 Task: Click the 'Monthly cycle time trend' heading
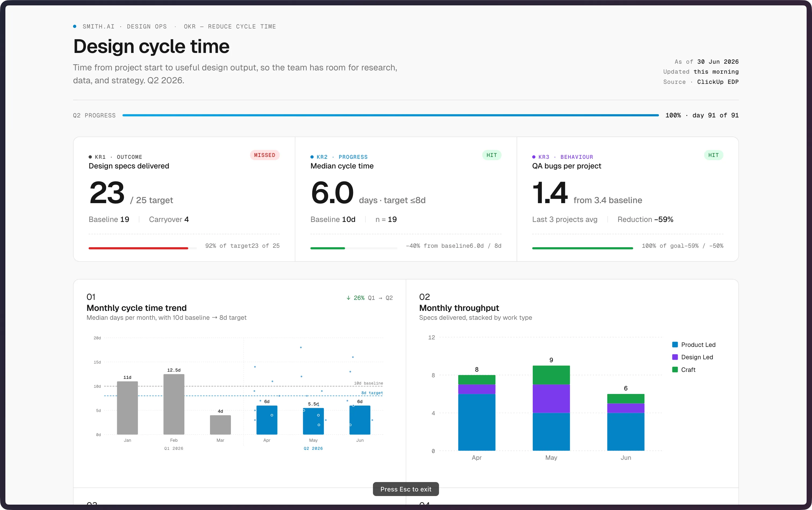pyautogui.click(x=136, y=308)
